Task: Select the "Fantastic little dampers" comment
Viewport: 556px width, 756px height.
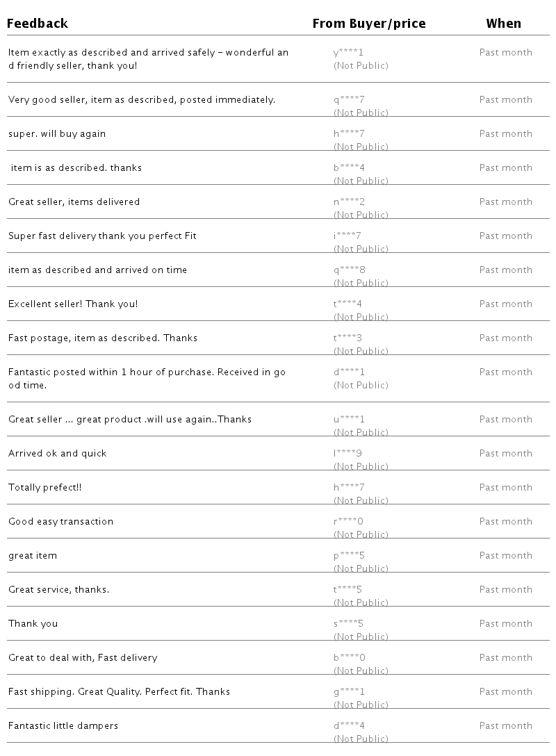Action: click(x=63, y=726)
